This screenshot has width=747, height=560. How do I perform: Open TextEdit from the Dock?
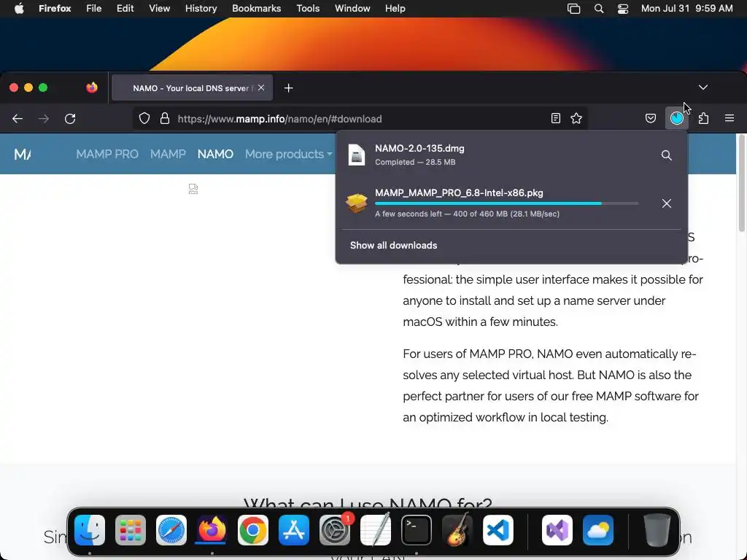pos(376,530)
